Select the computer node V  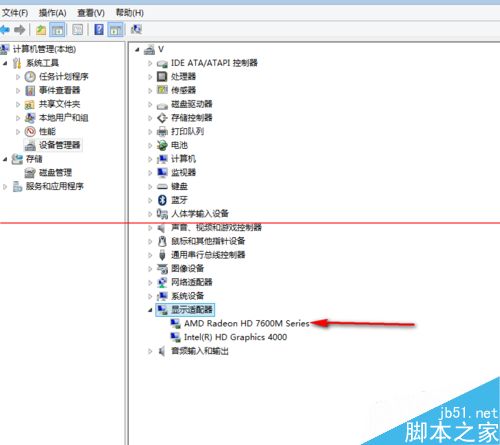(x=161, y=49)
